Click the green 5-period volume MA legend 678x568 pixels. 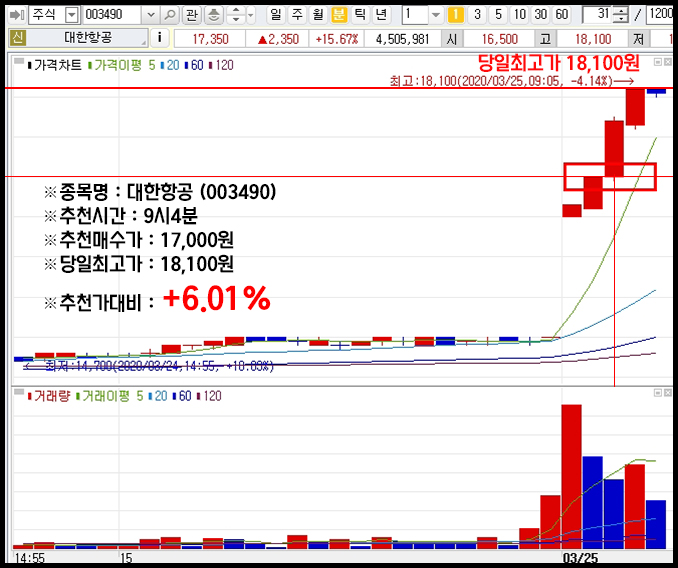[140, 396]
